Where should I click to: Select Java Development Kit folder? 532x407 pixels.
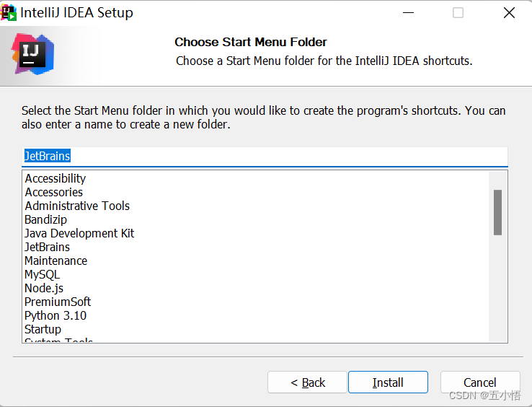(79, 233)
